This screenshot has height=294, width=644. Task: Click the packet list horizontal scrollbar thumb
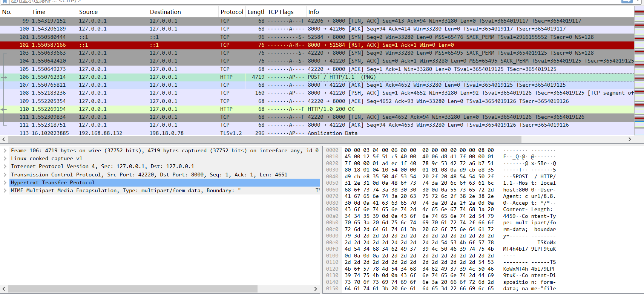coord(265,139)
